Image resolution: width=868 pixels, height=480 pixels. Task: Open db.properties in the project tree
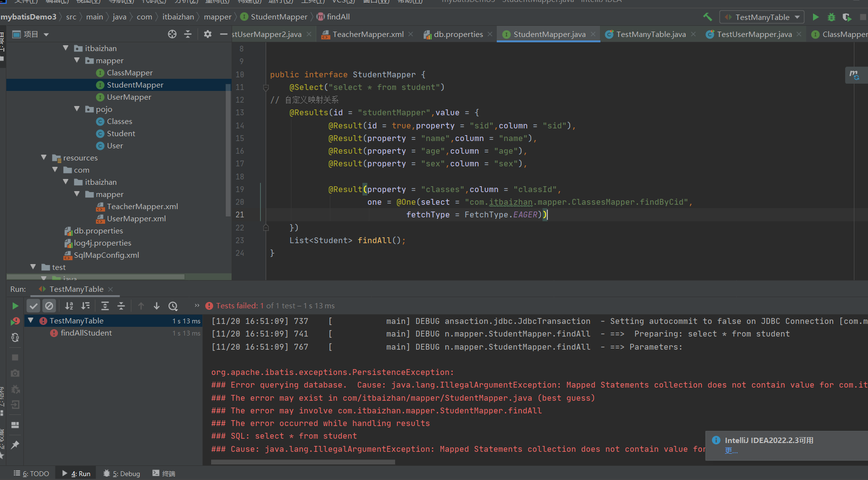click(x=98, y=231)
